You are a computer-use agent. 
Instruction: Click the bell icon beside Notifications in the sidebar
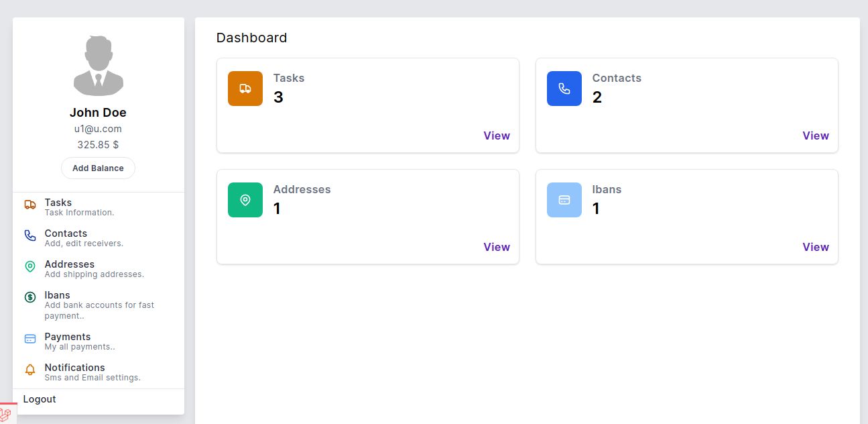coord(30,370)
